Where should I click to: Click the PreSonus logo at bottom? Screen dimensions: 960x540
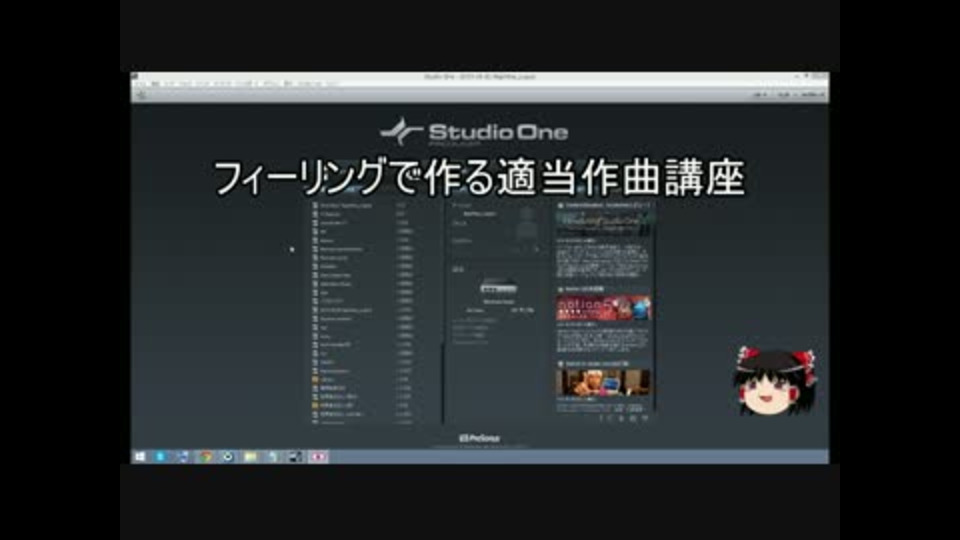479,438
